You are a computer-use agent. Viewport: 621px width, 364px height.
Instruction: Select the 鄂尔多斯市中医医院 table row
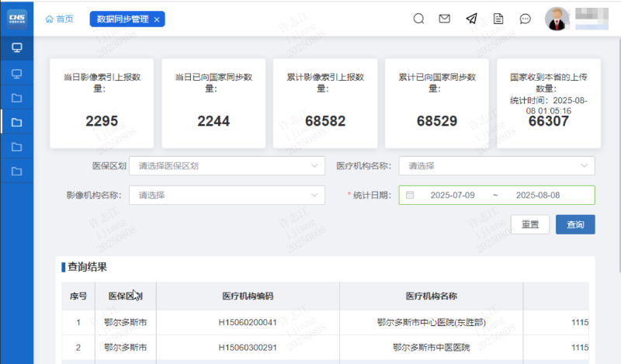point(431,348)
